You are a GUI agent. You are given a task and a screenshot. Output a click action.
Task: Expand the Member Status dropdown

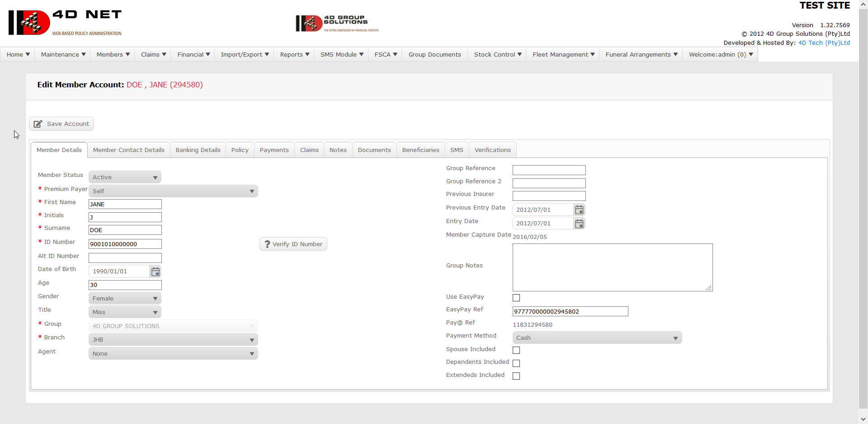click(125, 177)
